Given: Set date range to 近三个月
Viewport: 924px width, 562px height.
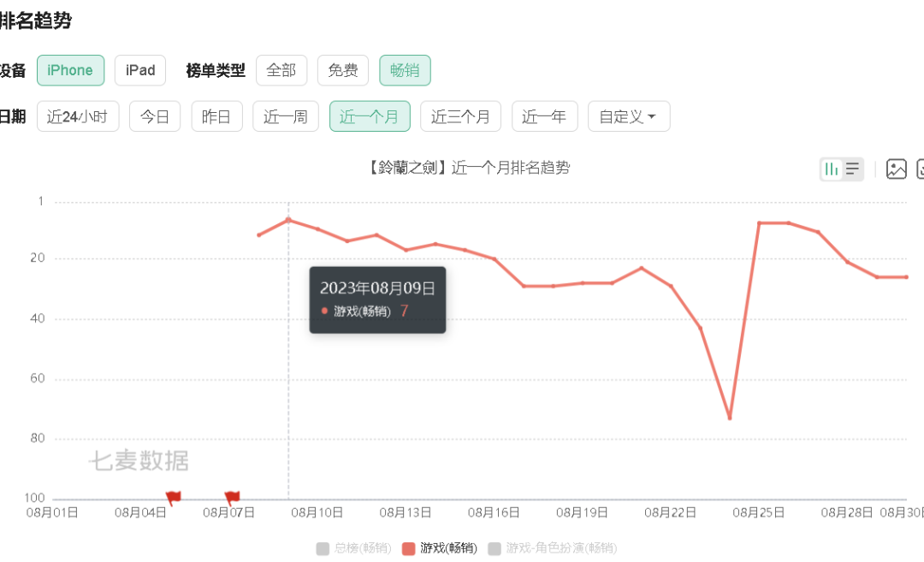Looking at the screenshot, I should [x=461, y=116].
